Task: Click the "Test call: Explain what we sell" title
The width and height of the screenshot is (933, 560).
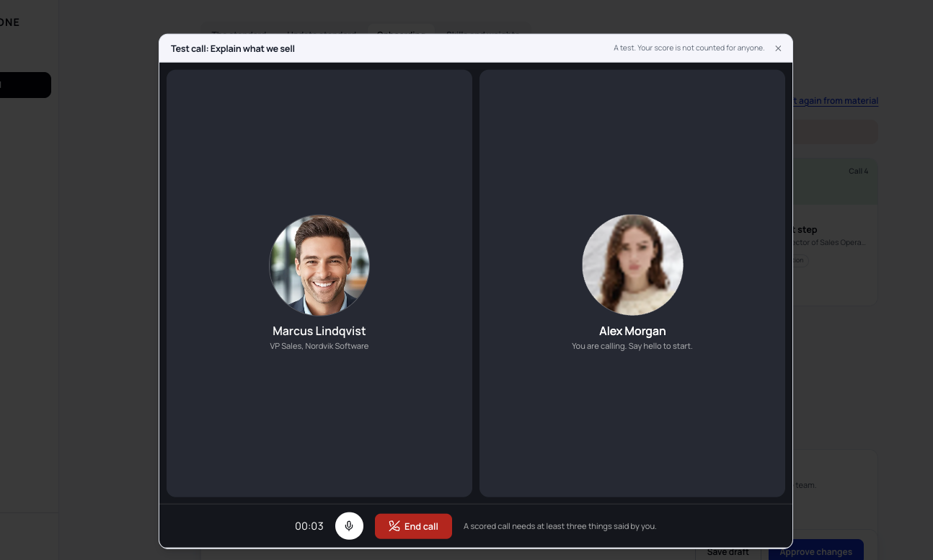Action: coord(233,48)
